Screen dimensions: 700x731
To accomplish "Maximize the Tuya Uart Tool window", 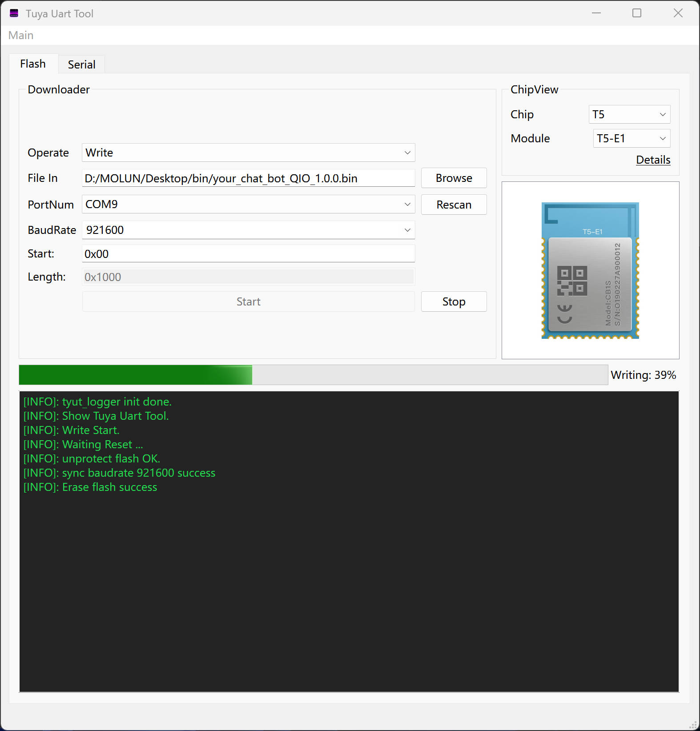I will (x=637, y=13).
